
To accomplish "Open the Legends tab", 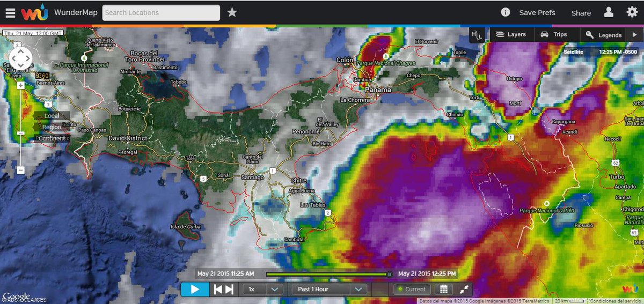I will click(x=604, y=35).
